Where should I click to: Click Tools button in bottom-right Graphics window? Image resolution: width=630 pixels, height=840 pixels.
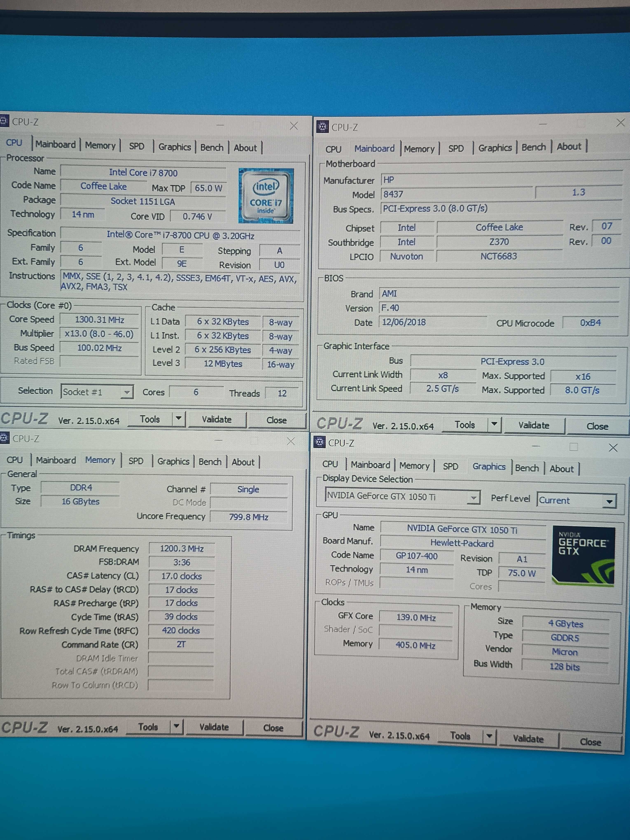(460, 736)
